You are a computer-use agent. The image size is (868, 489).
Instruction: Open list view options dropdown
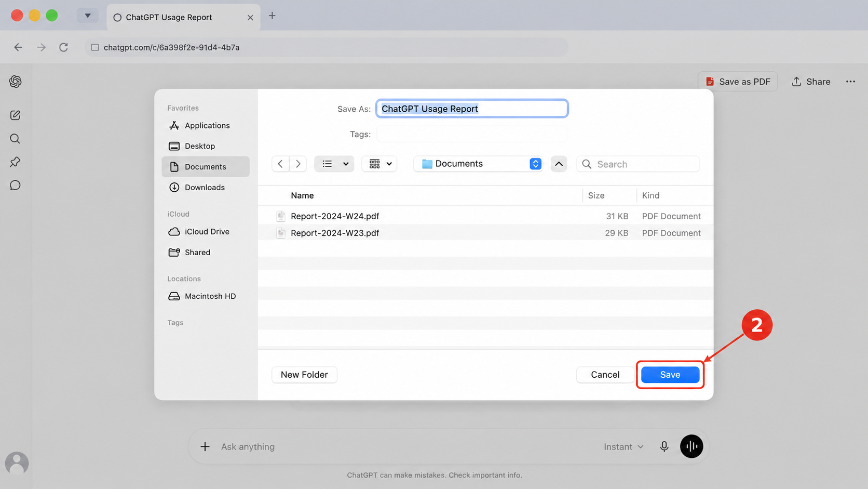(334, 164)
